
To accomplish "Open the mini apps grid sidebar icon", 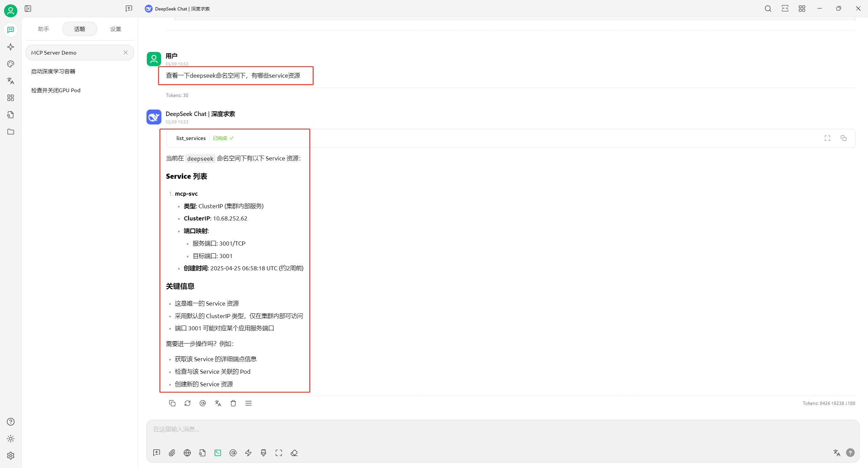I will click(x=11, y=98).
